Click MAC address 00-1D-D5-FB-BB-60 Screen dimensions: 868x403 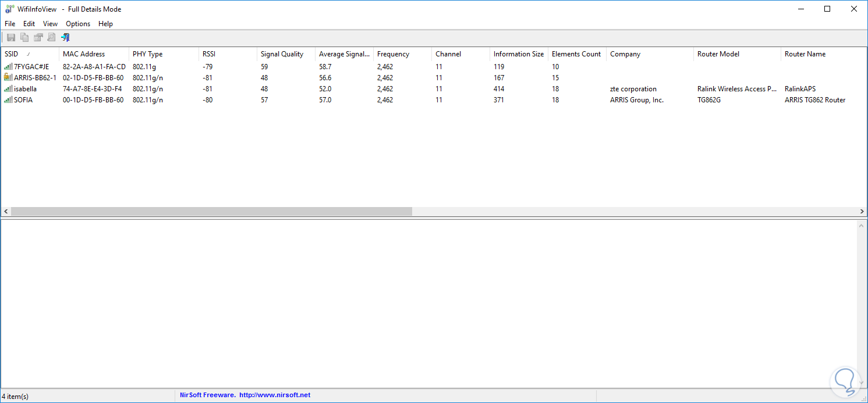click(x=93, y=100)
